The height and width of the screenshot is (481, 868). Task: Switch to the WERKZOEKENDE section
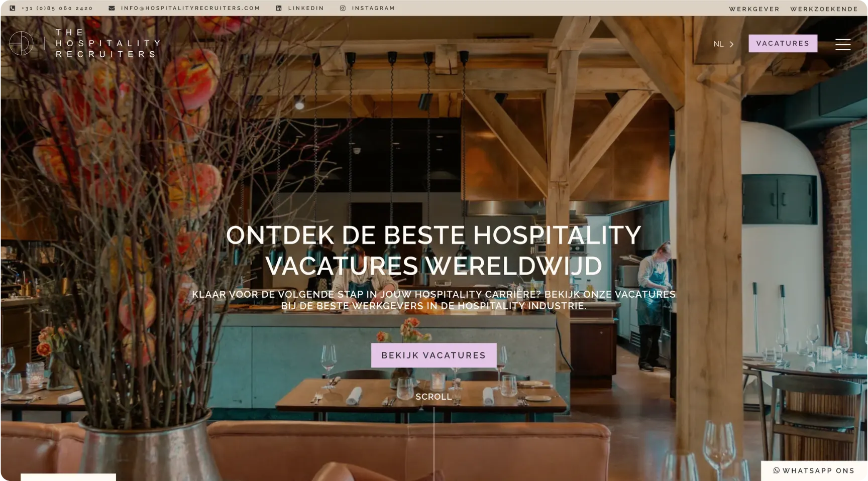[x=824, y=9]
